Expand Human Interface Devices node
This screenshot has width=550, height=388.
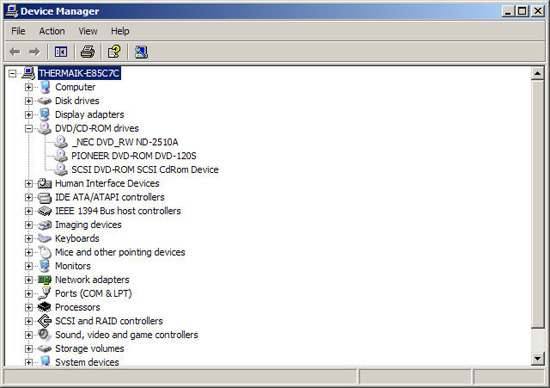point(29,183)
